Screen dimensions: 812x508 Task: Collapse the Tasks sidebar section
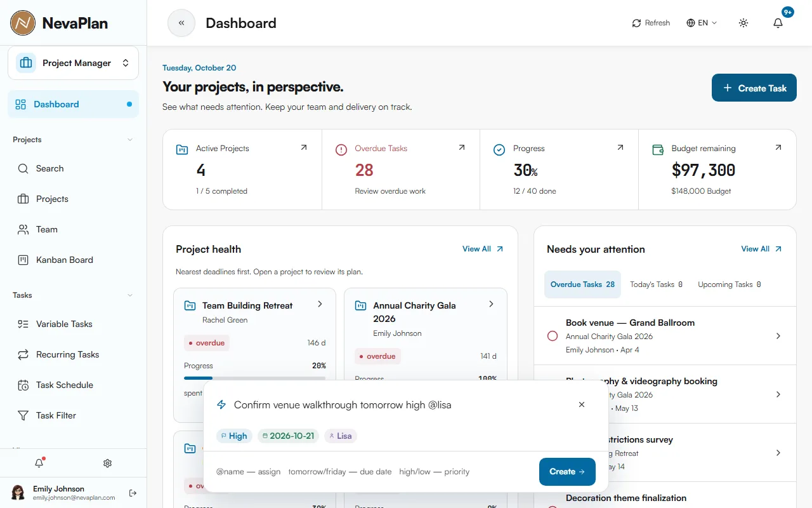click(130, 295)
